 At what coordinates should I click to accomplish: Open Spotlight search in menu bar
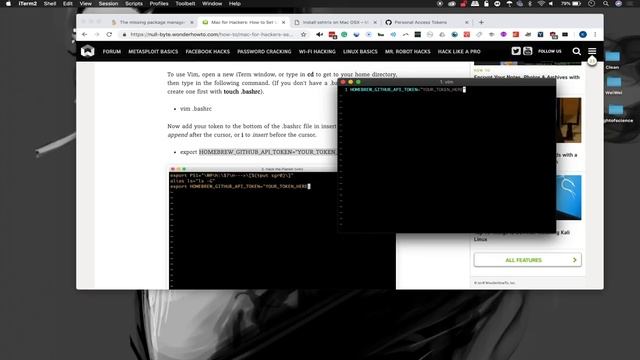pos(606,4)
